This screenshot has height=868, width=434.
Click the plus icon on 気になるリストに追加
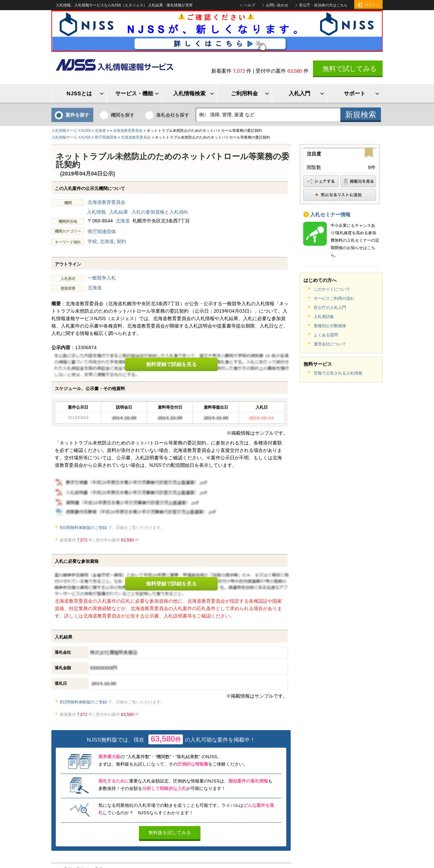point(317,195)
